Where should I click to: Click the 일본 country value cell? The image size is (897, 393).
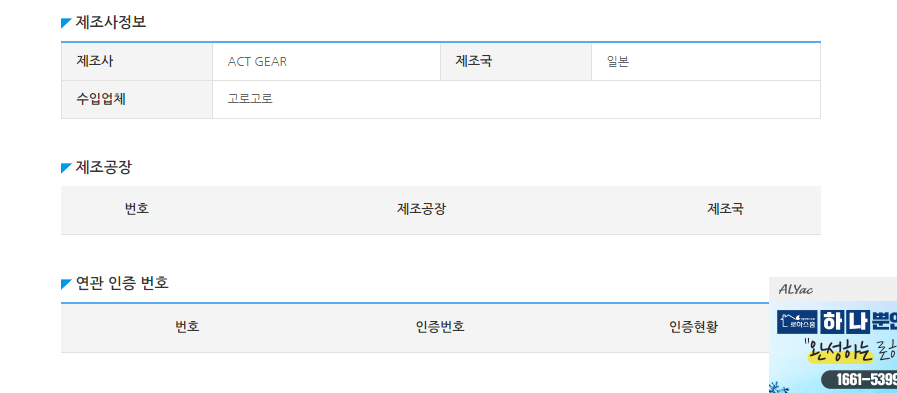705,61
